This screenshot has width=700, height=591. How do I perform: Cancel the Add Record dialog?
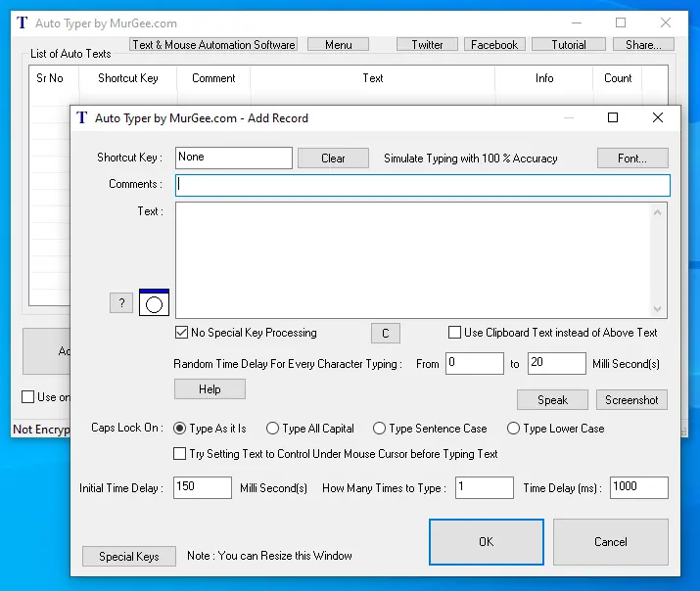click(611, 542)
